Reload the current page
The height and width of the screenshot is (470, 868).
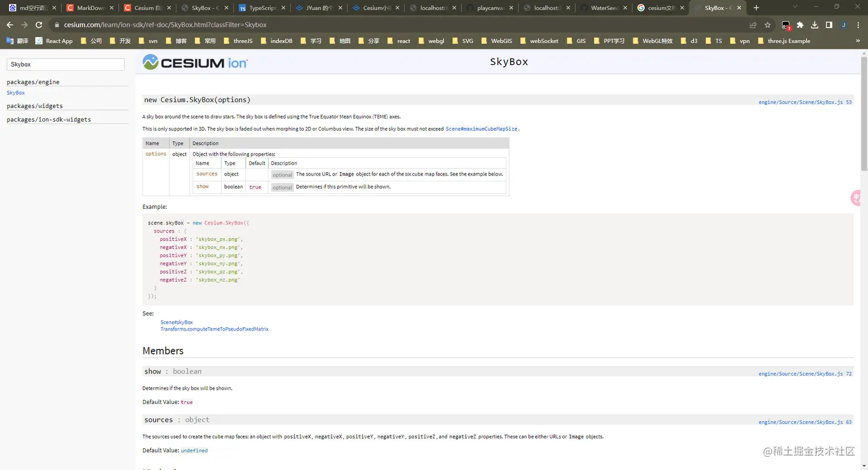click(39, 25)
